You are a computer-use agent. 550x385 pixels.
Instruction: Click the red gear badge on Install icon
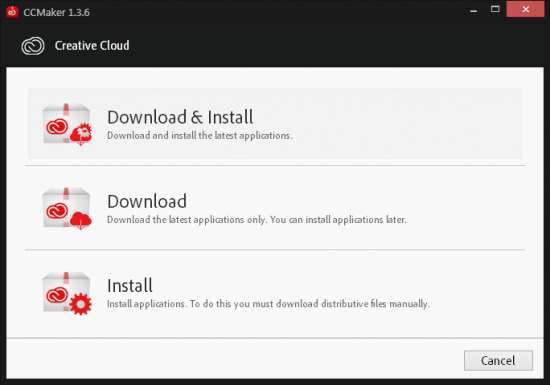coord(80,304)
